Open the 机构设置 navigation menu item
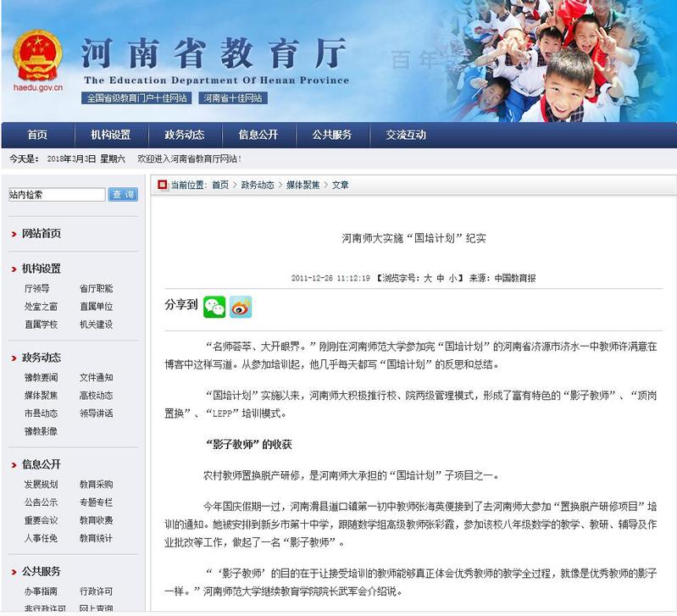Viewport: 677px width, 616px height. (x=110, y=135)
